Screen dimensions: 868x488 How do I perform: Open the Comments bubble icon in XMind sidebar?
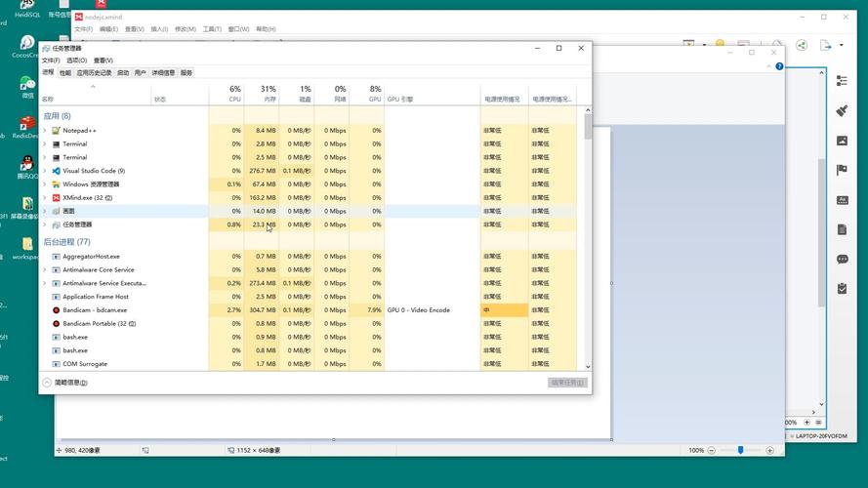point(842,259)
